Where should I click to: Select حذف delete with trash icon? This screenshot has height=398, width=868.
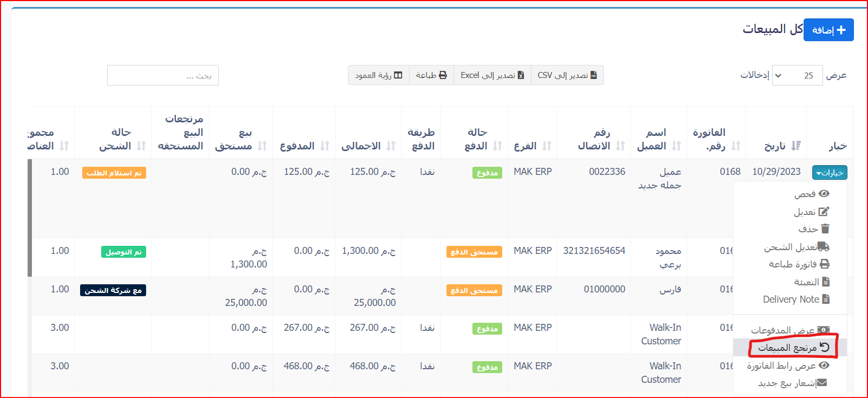(x=813, y=229)
